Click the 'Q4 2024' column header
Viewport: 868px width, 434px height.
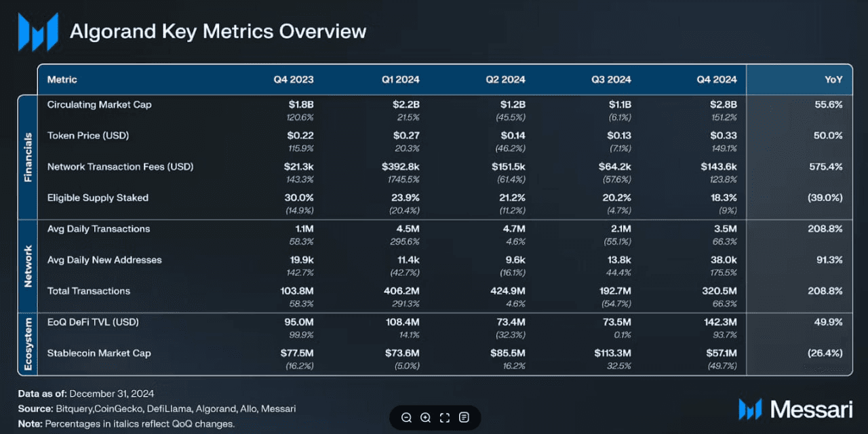click(717, 79)
